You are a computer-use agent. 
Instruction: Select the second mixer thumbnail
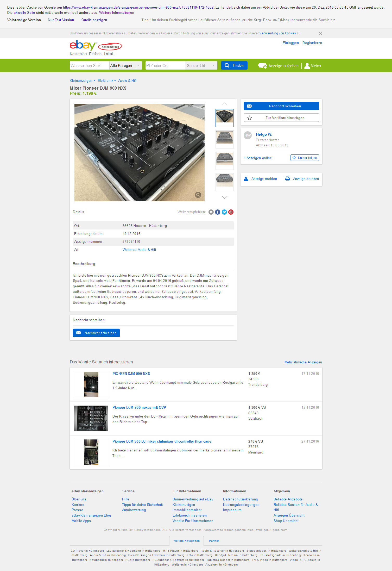click(x=225, y=139)
